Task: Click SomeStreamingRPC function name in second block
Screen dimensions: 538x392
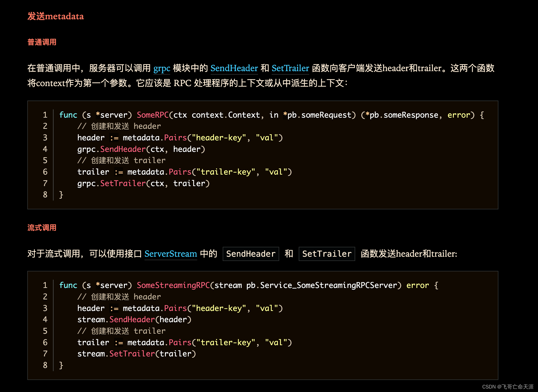Action: (173, 285)
